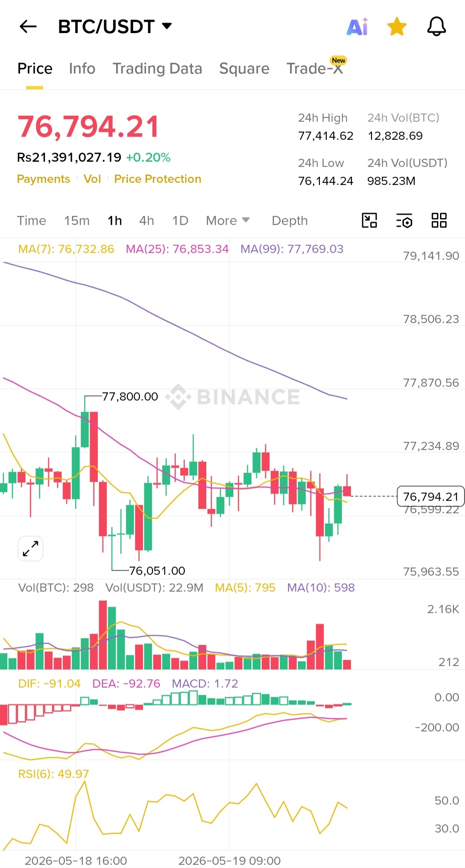The image size is (465, 868).
Task: Expand the More timeframes dropdown
Action: click(x=228, y=221)
